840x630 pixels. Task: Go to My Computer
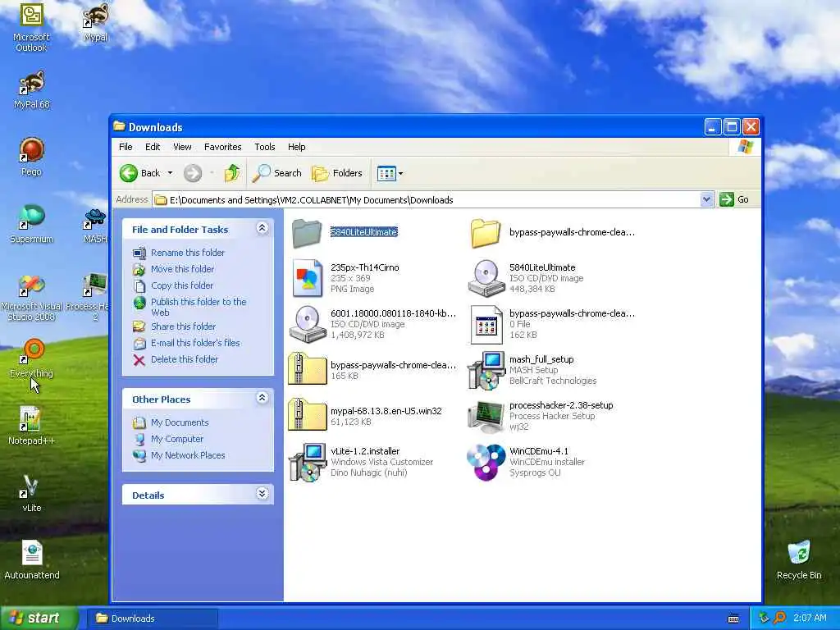pos(177,439)
